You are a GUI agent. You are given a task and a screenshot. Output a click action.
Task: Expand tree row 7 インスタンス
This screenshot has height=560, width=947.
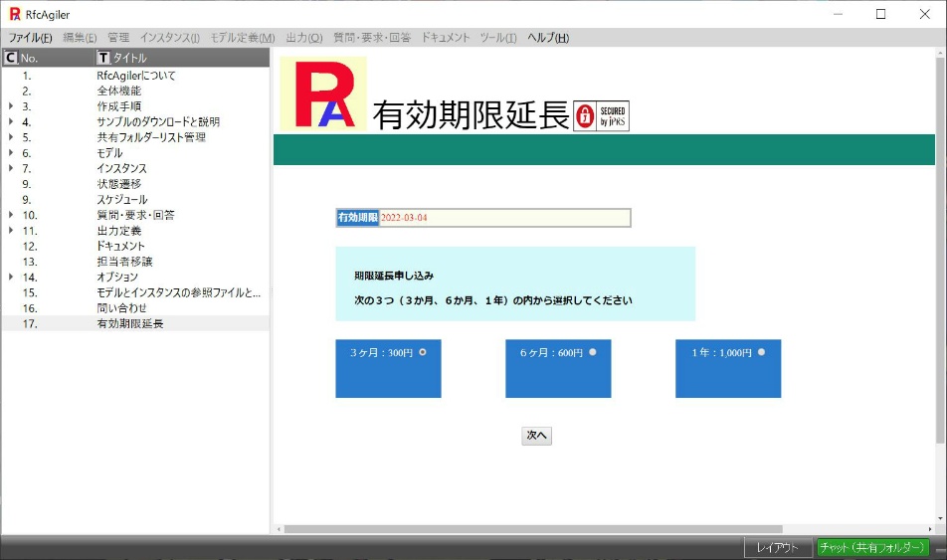(x=11, y=168)
